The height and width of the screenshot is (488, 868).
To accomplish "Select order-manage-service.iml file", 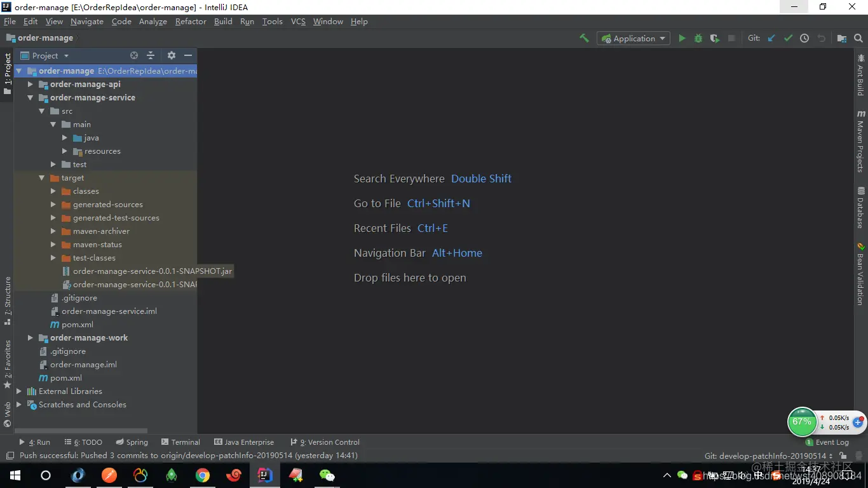I will point(109,311).
